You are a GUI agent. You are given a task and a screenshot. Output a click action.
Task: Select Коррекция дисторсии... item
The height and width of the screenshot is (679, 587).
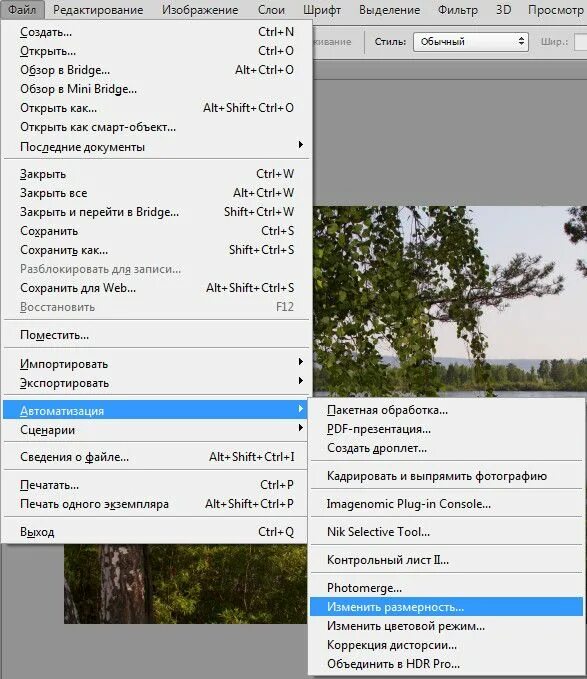[x=446, y=645]
